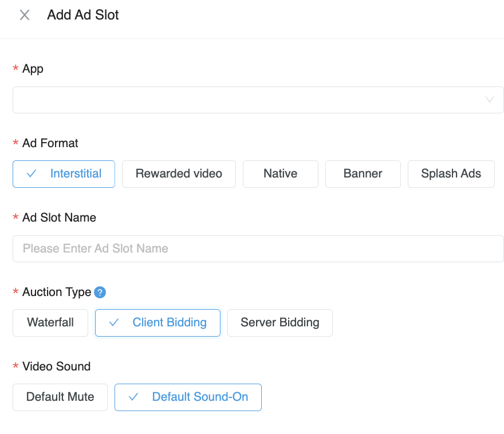Select the Banner ad format
This screenshot has width=504, height=434.
(x=363, y=173)
